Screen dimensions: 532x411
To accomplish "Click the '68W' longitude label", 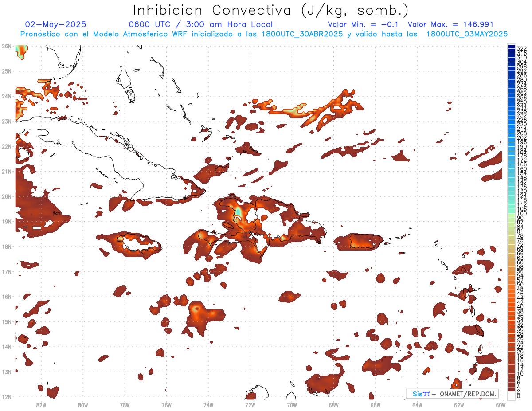I will 334,404.
